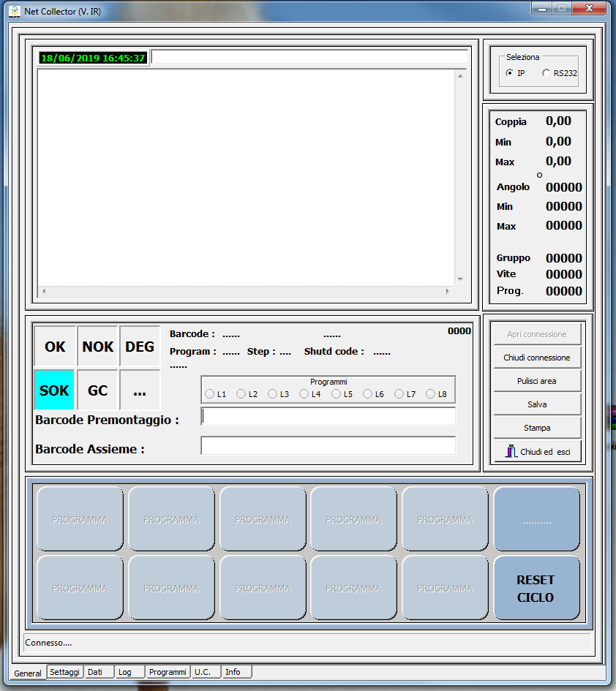This screenshot has width=616, height=691.
Task: Choose program L6 radio button
Action: tap(367, 393)
